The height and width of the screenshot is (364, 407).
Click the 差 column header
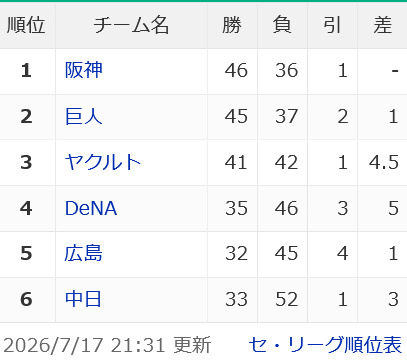click(x=382, y=25)
